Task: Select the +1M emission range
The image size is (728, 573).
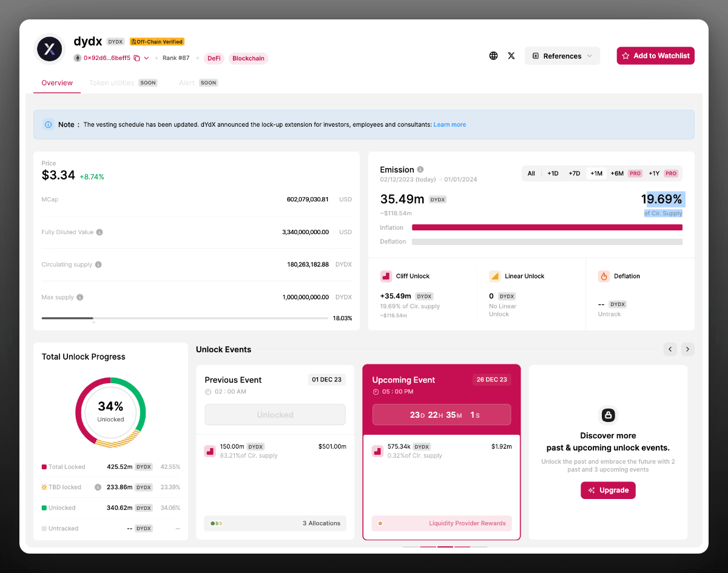Action: coord(596,173)
